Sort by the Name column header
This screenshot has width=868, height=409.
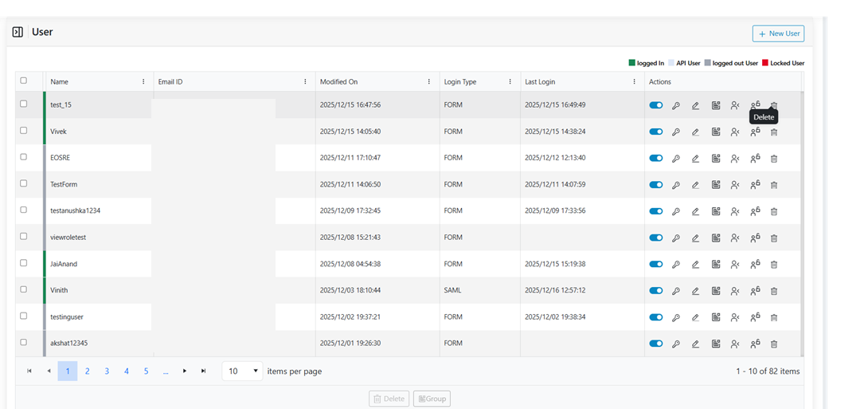tap(59, 81)
